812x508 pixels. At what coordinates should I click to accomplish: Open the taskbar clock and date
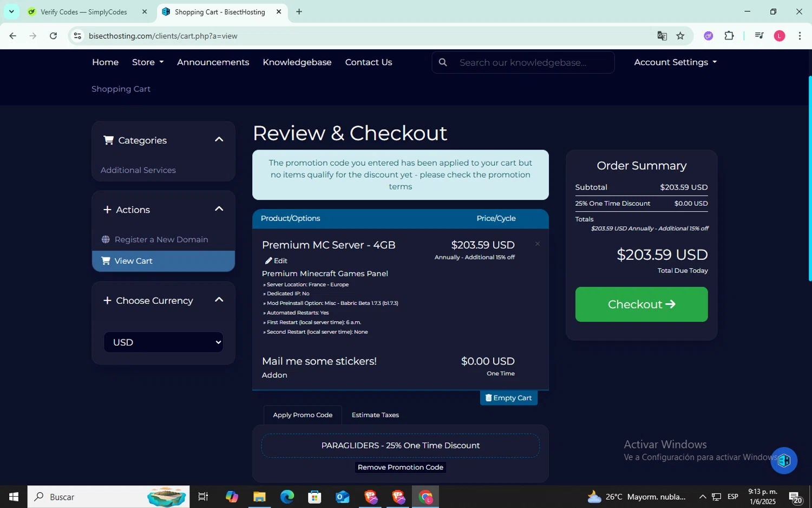point(763,497)
